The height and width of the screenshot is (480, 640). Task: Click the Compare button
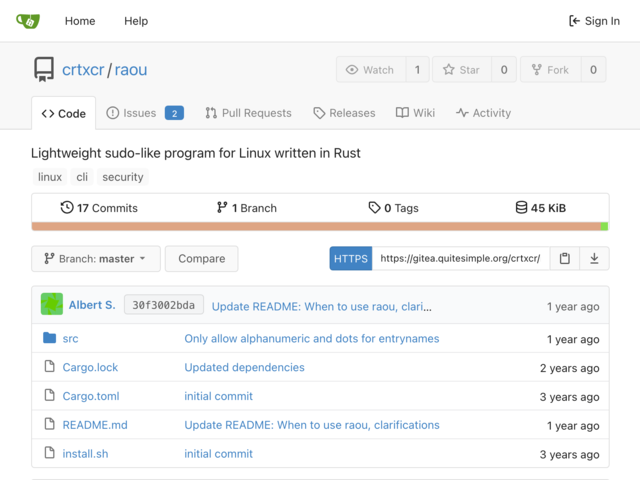[202, 259]
